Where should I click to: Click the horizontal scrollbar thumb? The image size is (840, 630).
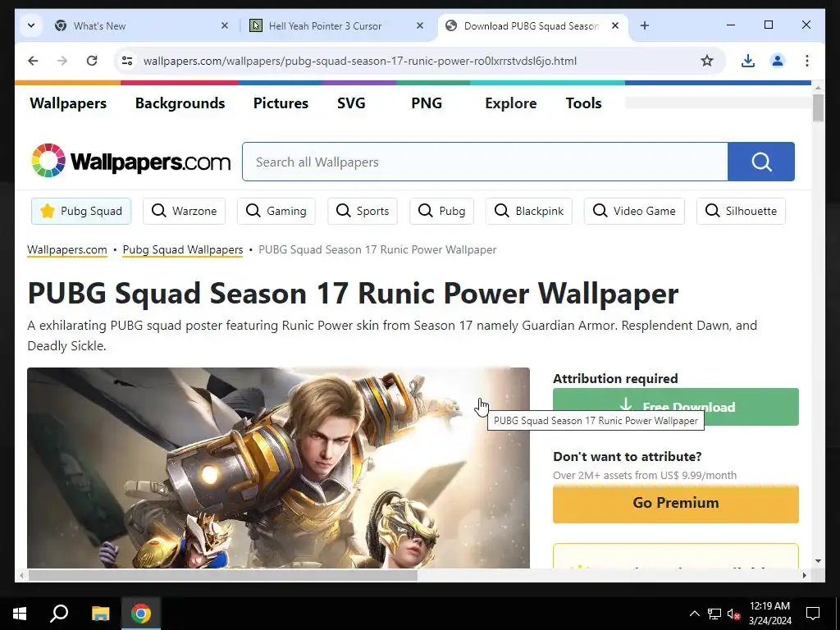(x=222, y=575)
